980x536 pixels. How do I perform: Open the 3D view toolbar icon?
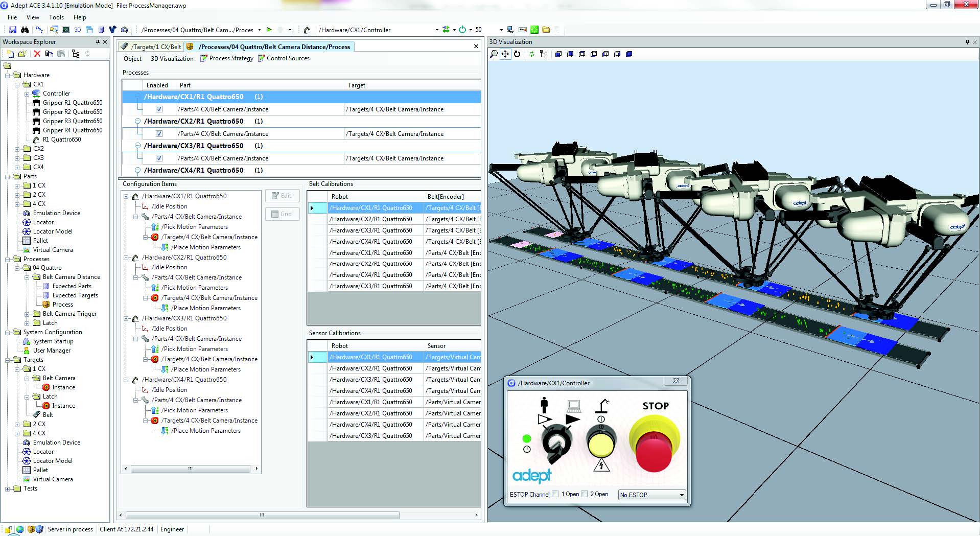click(x=78, y=30)
